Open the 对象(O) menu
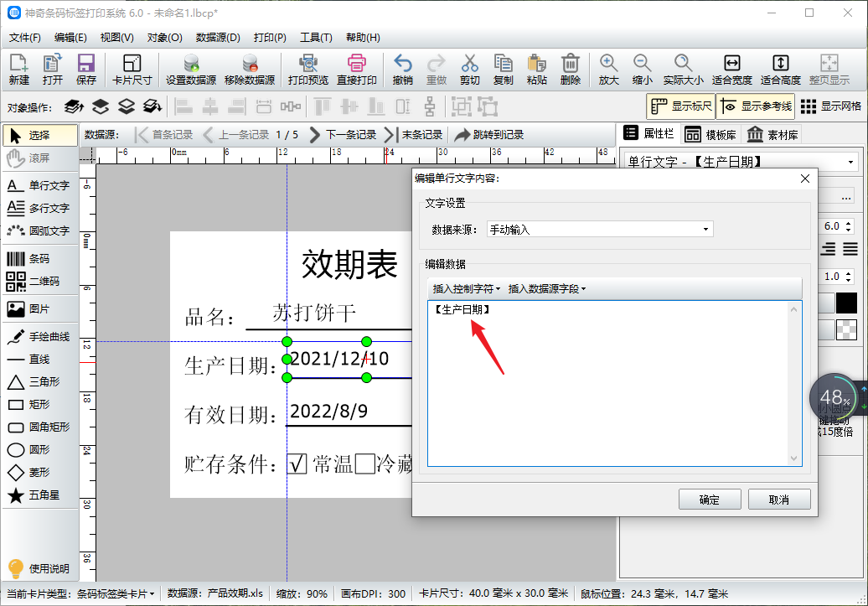 click(165, 38)
